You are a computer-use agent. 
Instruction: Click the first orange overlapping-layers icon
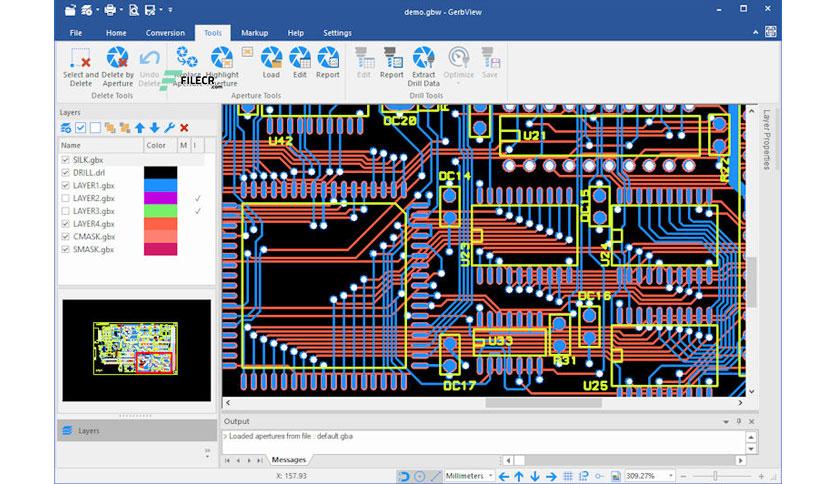[x=110, y=128]
